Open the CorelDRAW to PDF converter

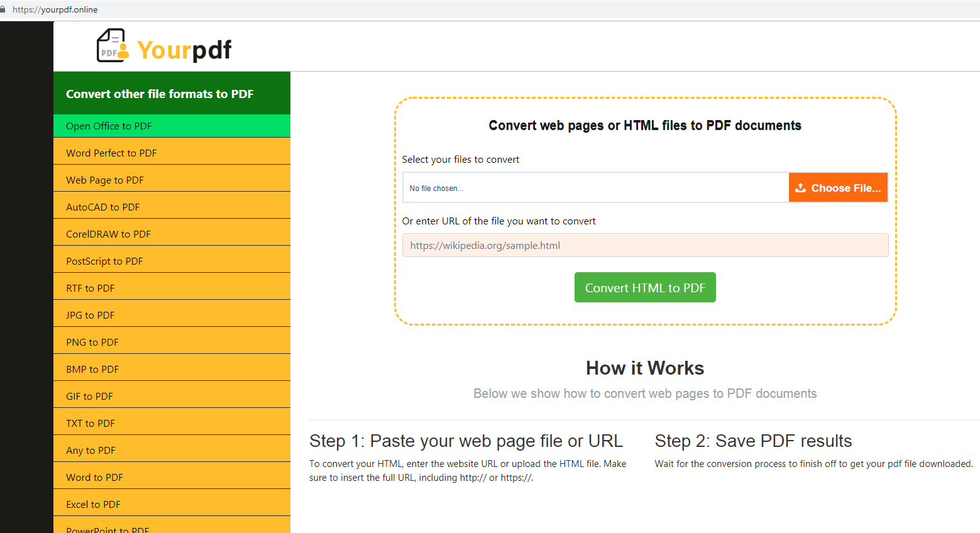pos(172,234)
